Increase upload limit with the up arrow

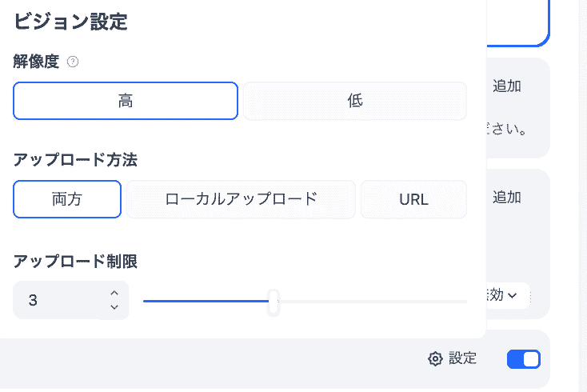[114, 293]
